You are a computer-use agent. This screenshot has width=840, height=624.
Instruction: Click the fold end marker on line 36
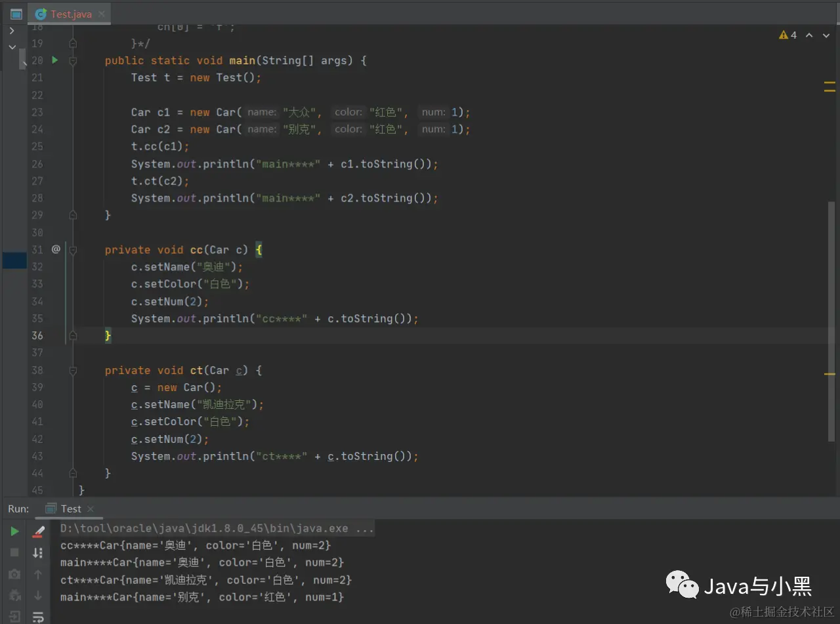tap(73, 335)
